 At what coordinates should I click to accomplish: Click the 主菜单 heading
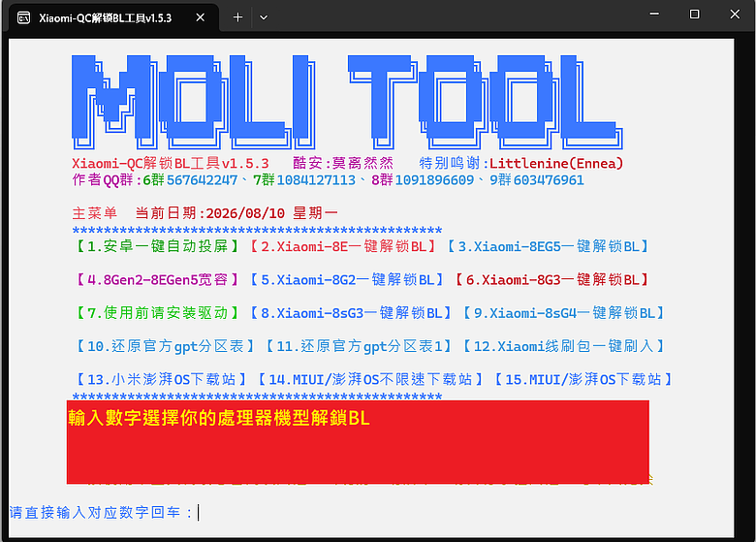95,213
